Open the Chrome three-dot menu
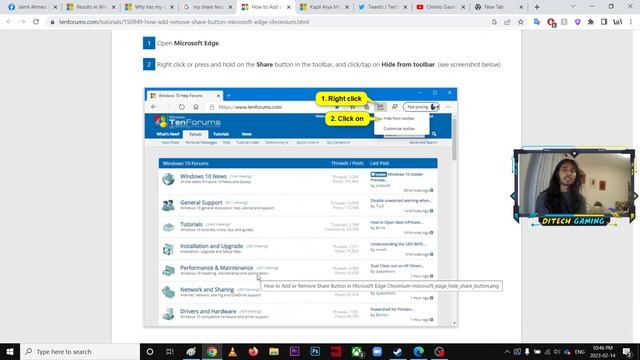The image size is (640, 360). (631, 22)
